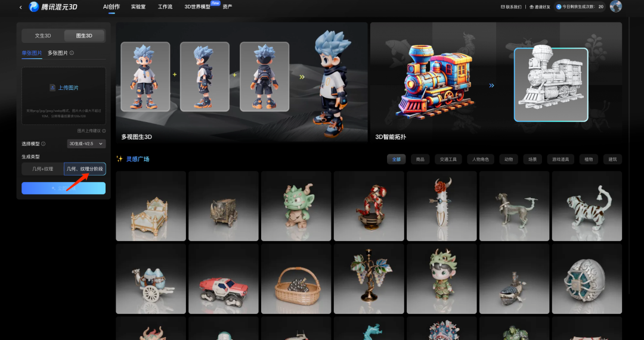Open the green dragon figurine model card
The width and height of the screenshot is (644, 340).
(296, 206)
